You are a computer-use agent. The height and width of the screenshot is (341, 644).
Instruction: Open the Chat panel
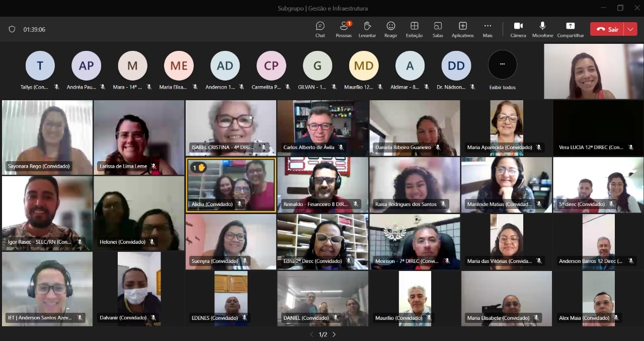point(320,29)
